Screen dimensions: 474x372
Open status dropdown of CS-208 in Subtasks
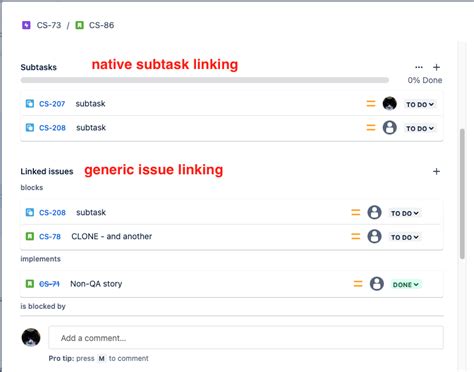[x=420, y=128]
